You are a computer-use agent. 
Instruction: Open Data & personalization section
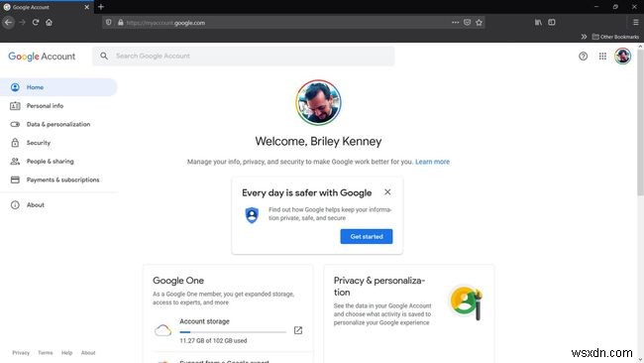(58, 124)
